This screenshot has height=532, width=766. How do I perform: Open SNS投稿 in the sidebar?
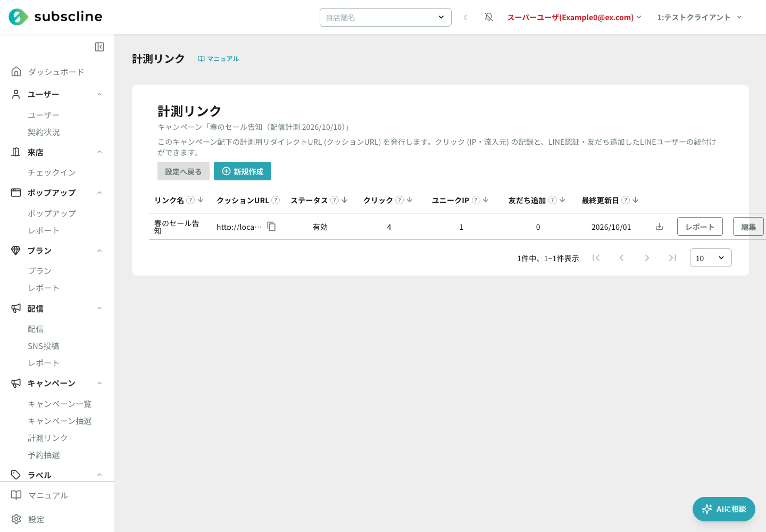pyautogui.click(x=44, y=346)
